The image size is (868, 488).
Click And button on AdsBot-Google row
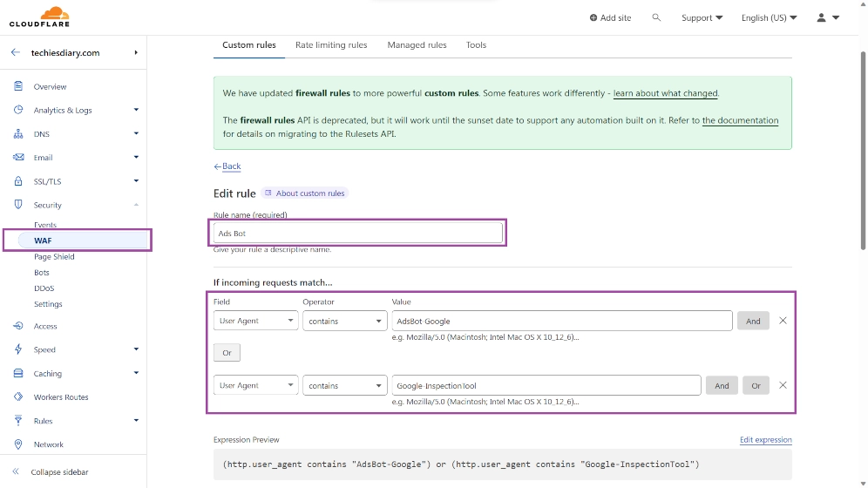pos(753,321)
